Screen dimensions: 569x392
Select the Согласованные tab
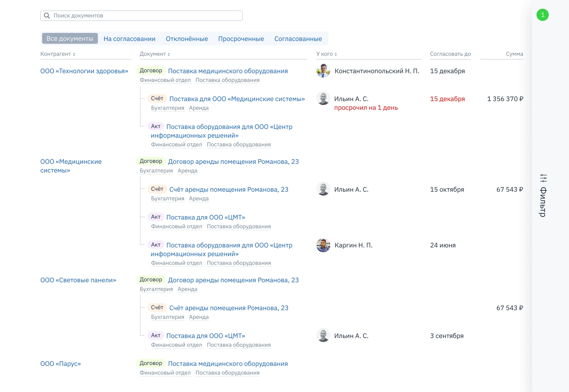(298, 39)
